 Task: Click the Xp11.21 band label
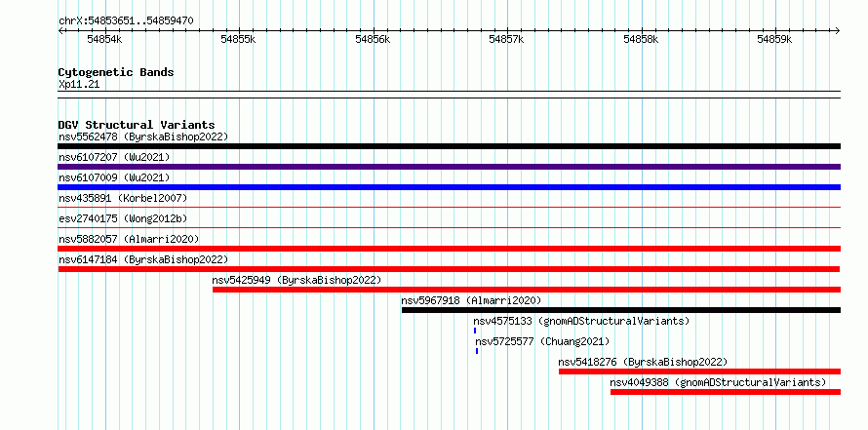click(x=79, y=85)
